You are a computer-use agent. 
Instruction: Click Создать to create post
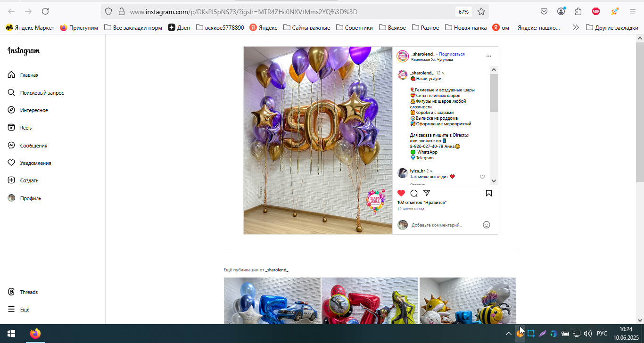(23, 180)
